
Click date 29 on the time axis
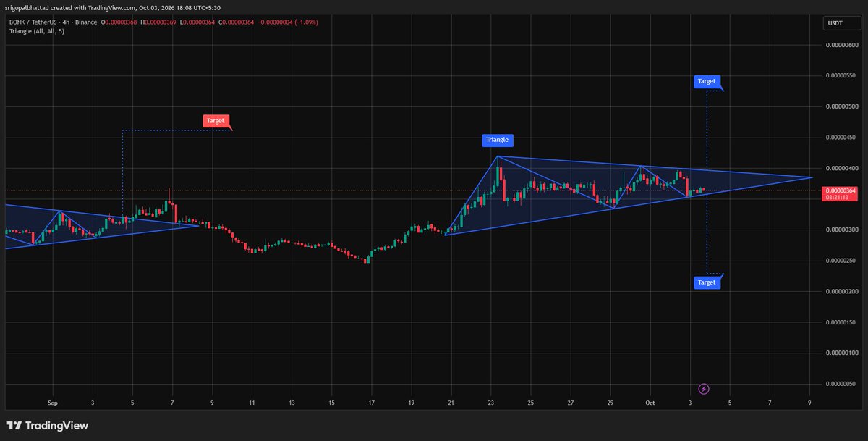[x=610, y=402]
